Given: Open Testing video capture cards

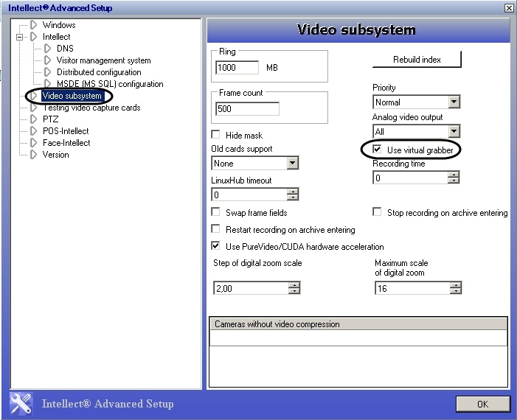Looking at the screenshot, I should click(x=91, y=108).
